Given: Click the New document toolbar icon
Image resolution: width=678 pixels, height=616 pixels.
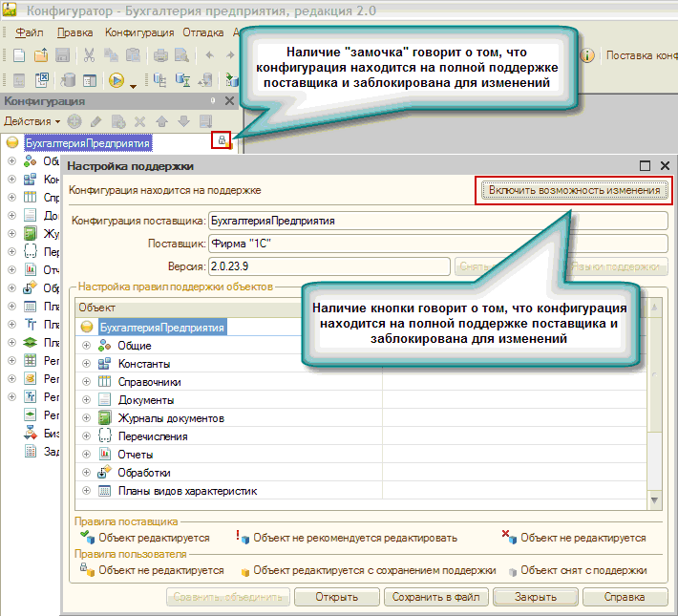Looking at the screenshot, I should [18, 55].
